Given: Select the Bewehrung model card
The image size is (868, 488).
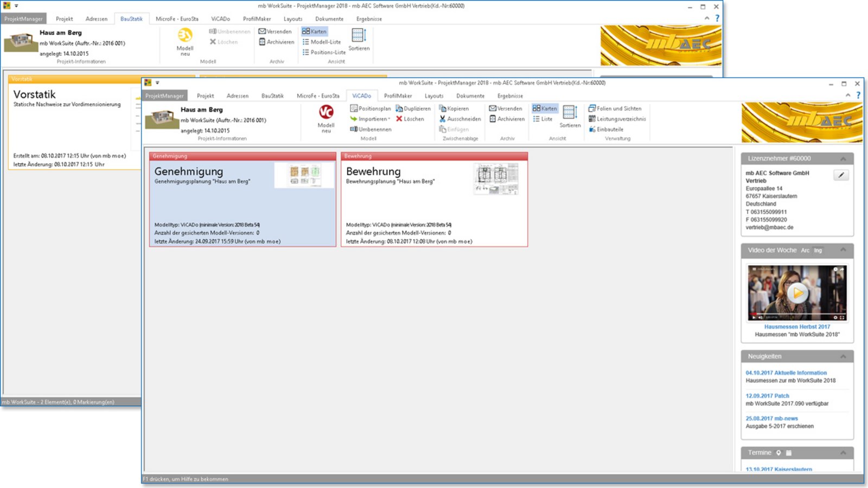Looking at the screenshot, I should click(x=434, y=200).
